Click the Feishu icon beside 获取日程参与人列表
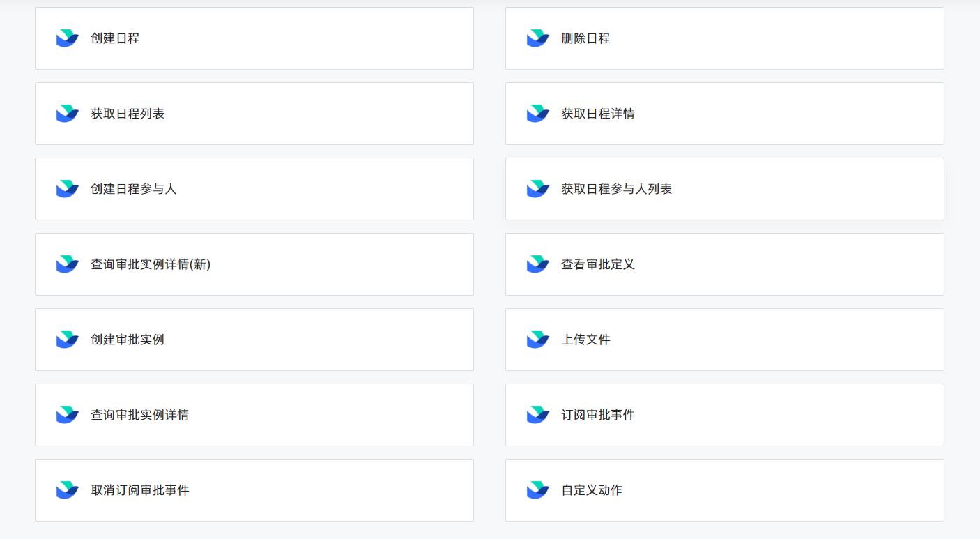980x539 pixels. tap(538, 189)
